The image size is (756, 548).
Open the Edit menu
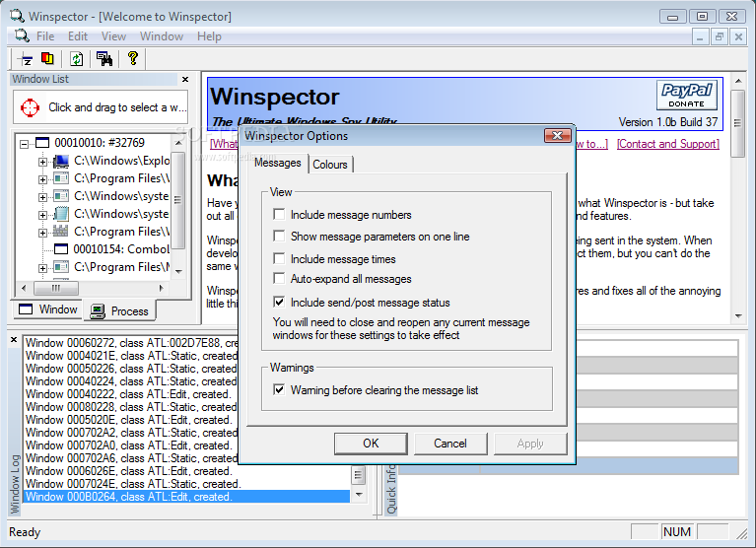[78, 36]
